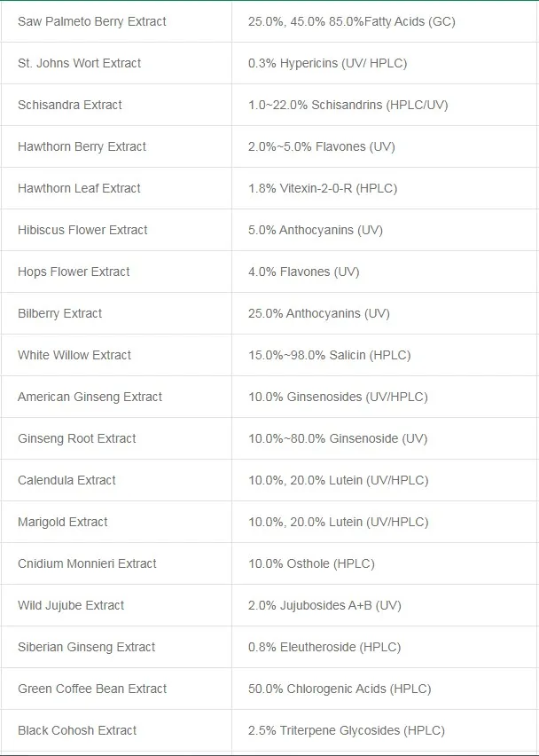The width and height of the screenshot is (539, 756).
Task: Click Ginseng Root Extract name
Action: 77,438
